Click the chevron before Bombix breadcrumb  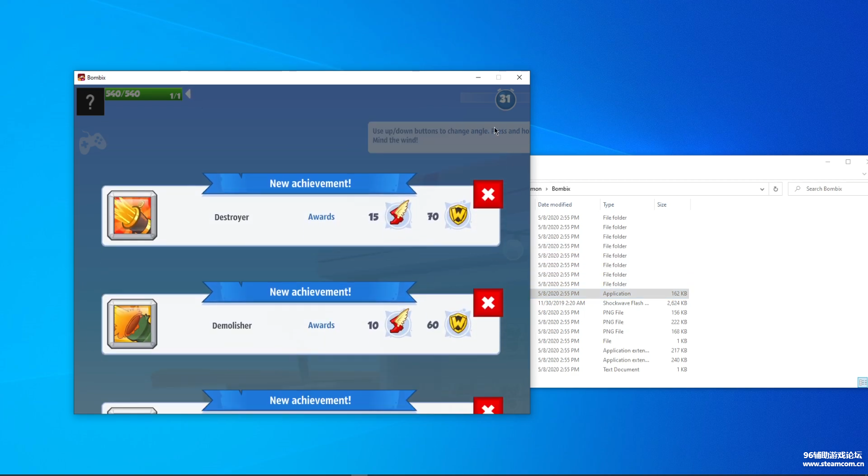pos(546,189)
